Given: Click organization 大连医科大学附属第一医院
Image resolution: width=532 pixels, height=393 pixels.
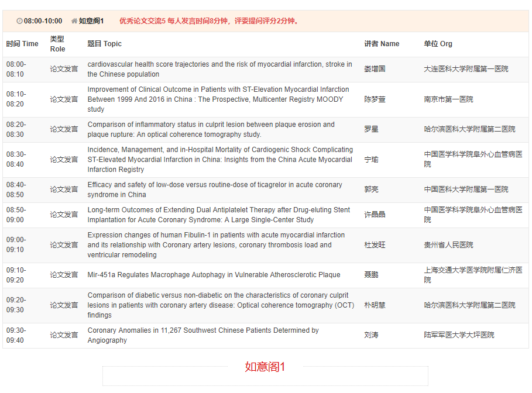Looking at the screenshot, I should click(466, 69).
